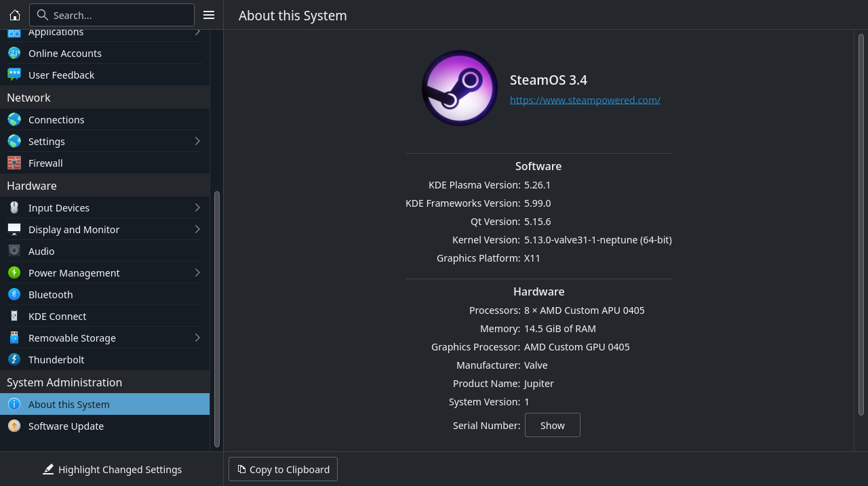Screen dimensions: 868x486
Task: Open the Online Accounts settings page
Action: click(x=104, y=53)
